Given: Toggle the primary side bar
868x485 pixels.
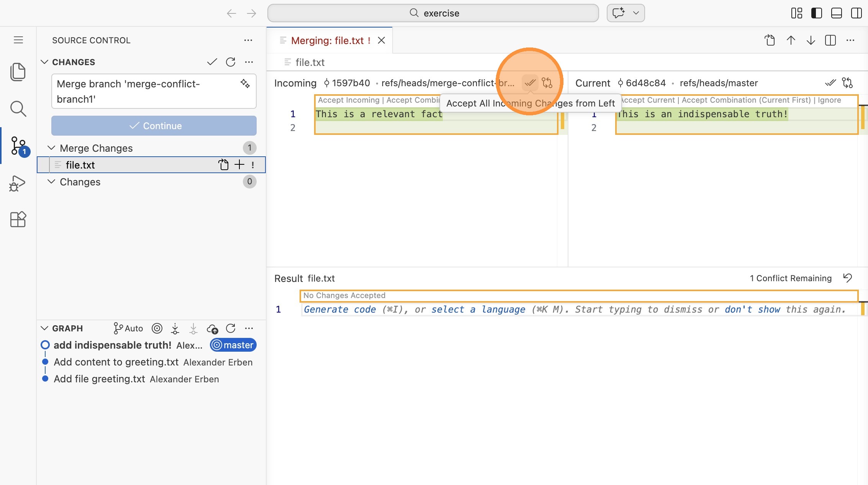Looking at the screenshot, I should [x=816, y=13].
